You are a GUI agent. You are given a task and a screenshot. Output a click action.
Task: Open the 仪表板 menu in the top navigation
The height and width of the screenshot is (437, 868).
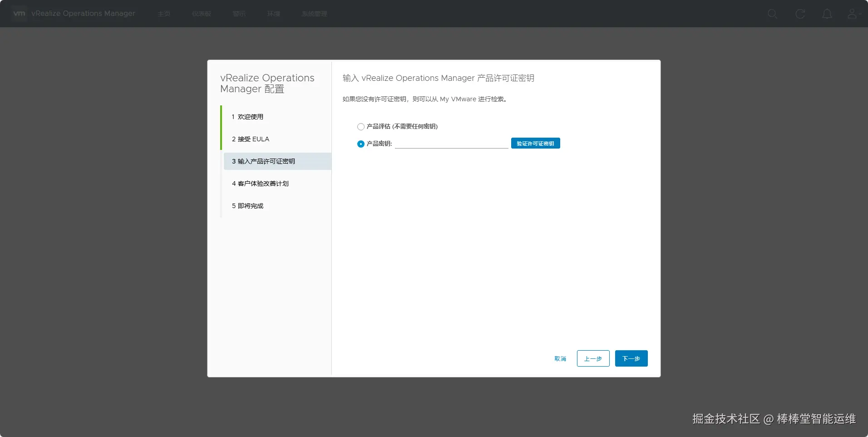click(202, 14)
